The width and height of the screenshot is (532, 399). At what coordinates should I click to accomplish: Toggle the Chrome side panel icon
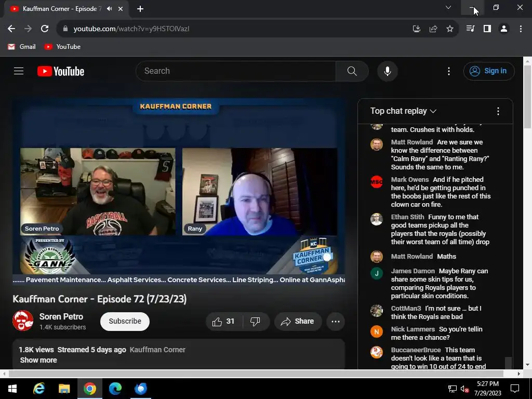tap(487, 29)
